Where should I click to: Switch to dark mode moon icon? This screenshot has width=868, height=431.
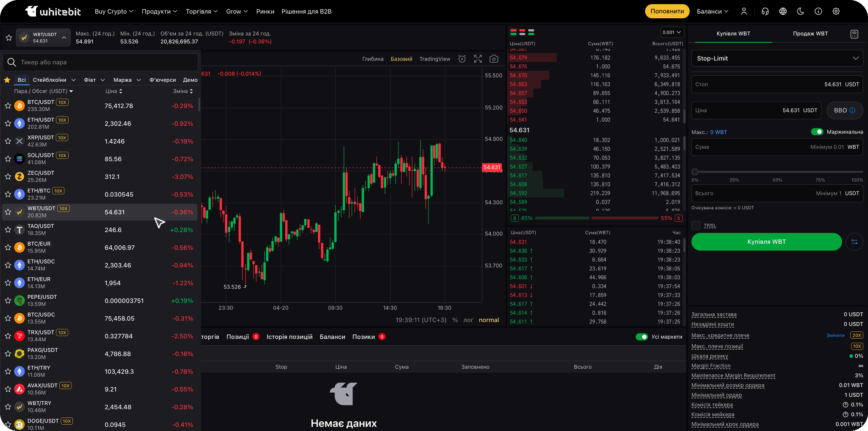click(801, 11)
